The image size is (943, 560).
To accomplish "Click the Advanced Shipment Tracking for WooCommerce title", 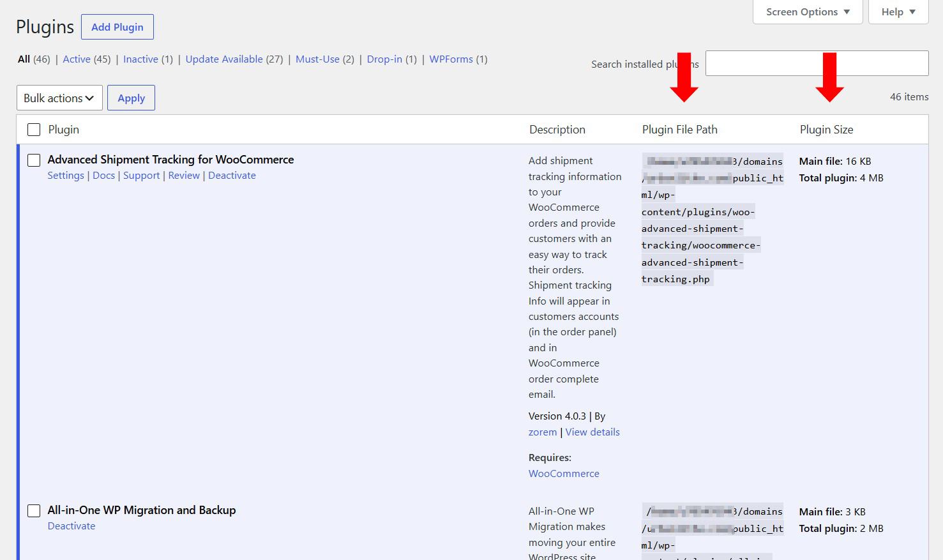I will click(x=171, y=160).
